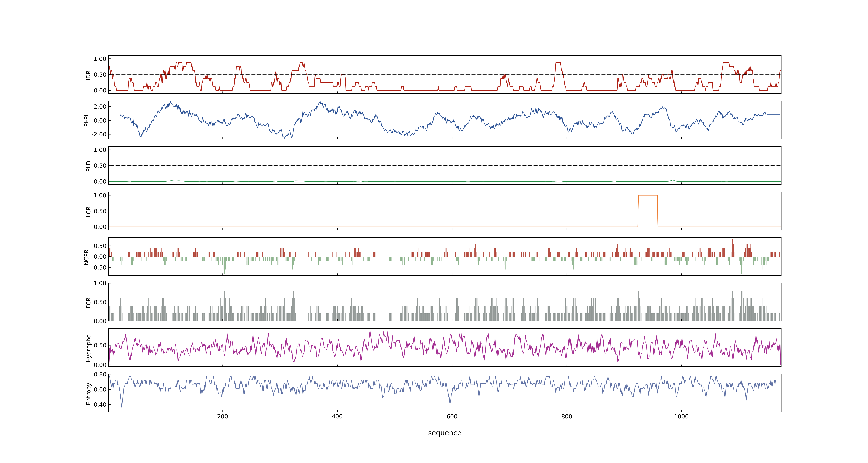Click the LCR y-axis label

pos(88,212)
